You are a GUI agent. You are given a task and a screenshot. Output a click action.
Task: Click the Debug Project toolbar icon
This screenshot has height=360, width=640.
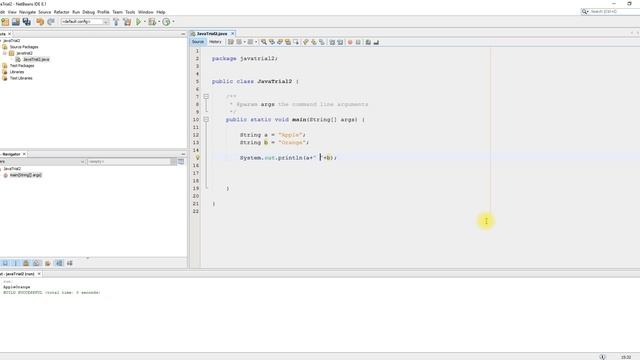152,22
